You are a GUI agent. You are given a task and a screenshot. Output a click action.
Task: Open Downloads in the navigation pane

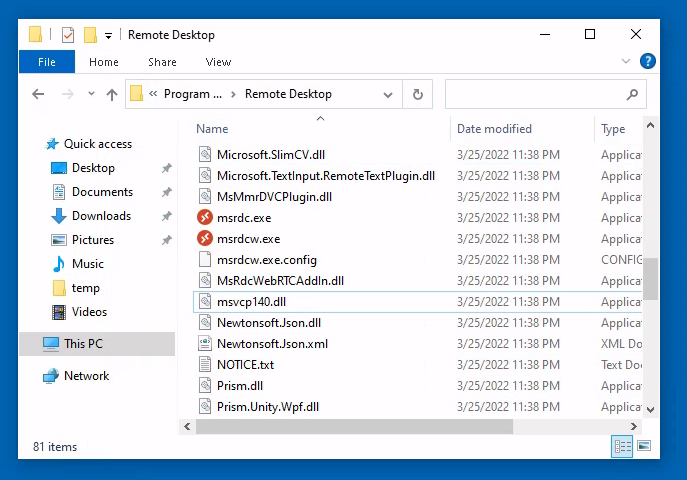pyautogui.click(x=101, y=216)
